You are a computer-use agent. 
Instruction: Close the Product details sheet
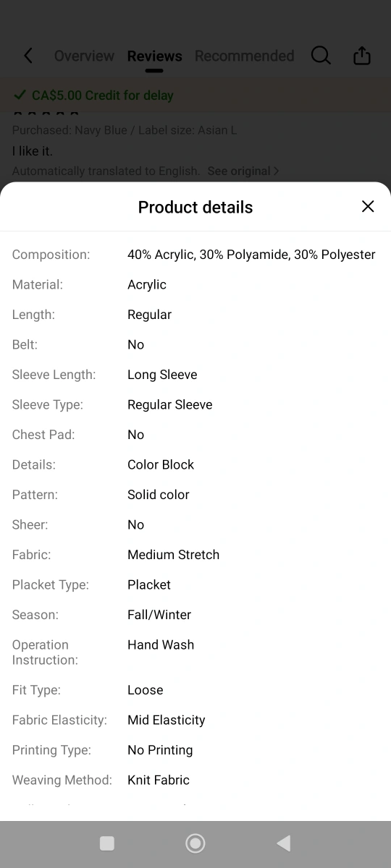coord(368,207)
